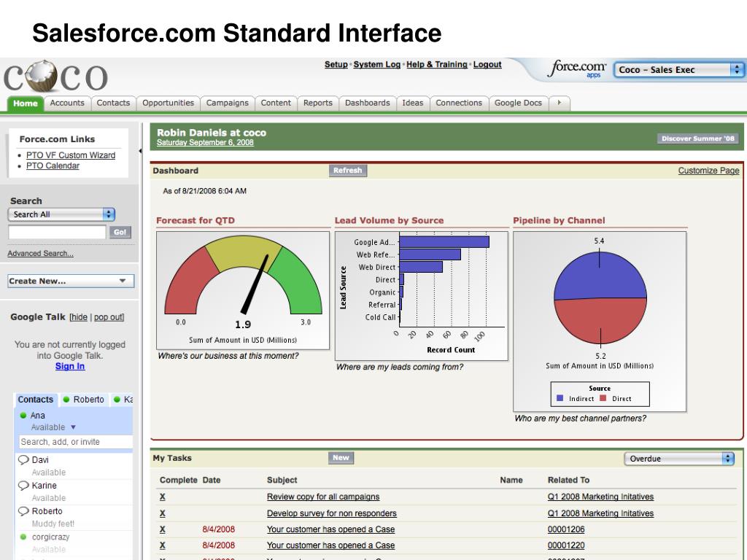
Task: Click the Logout link
Action: click(487, 64)
